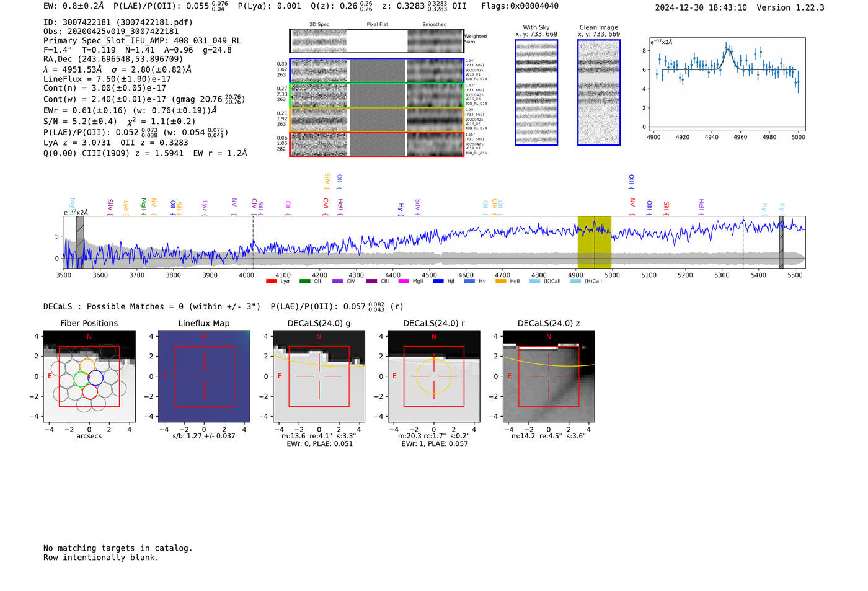Click the With Sky image panel
This screenshot has width=868, height=591.
pos(536,92)
